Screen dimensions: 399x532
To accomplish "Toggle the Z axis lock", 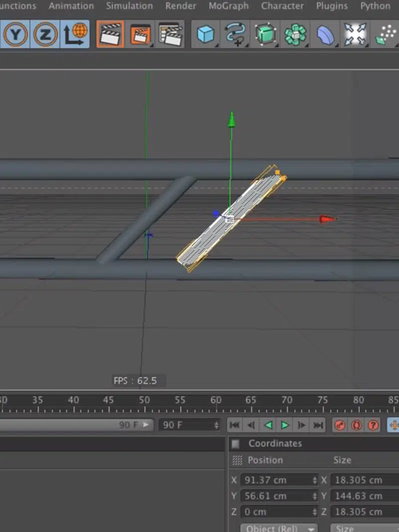I will pos(45,34).
